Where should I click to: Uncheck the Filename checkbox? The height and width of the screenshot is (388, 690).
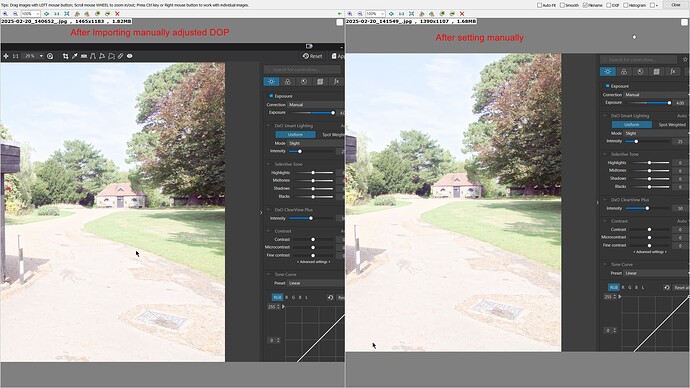(585, 5)
